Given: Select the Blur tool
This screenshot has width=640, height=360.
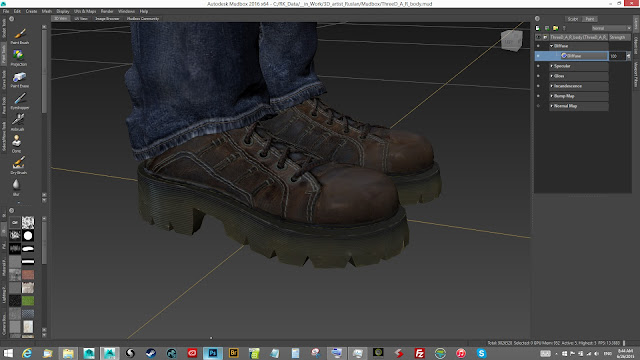Looking at the screenshot, I should pyautogui.click(x=16, y=187).
